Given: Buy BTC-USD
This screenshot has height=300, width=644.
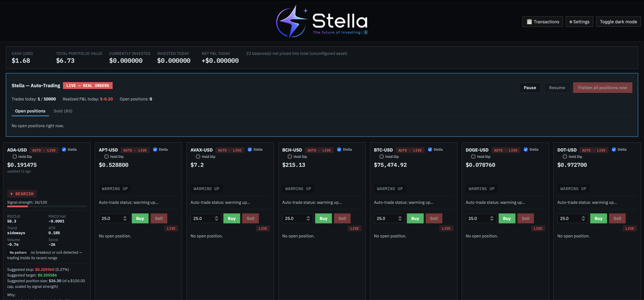Looking at the screenshot, I should (415, 218).
